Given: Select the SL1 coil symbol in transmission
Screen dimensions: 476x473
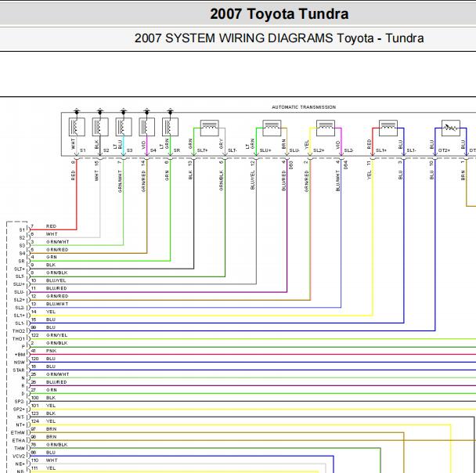Looking at the screenshot, I should pos(388,128).
